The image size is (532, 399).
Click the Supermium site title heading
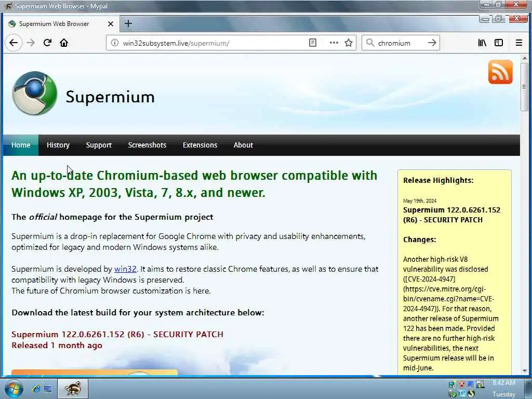point(110,97)
